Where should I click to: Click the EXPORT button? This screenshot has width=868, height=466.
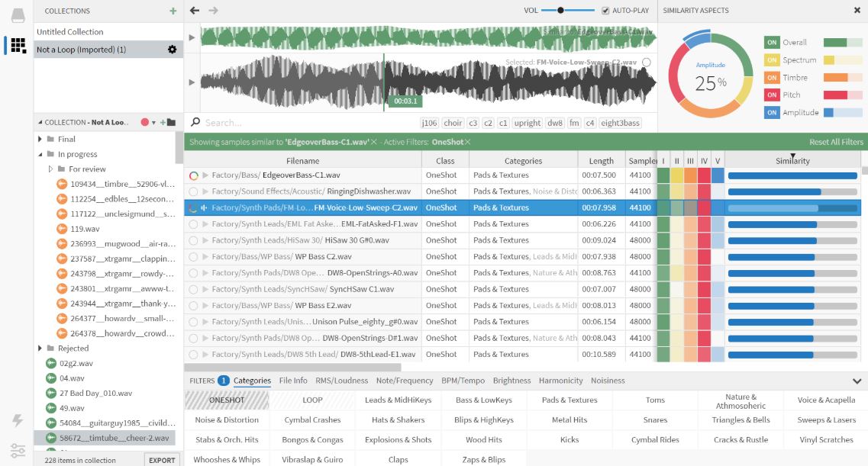[x=162, y=460]
